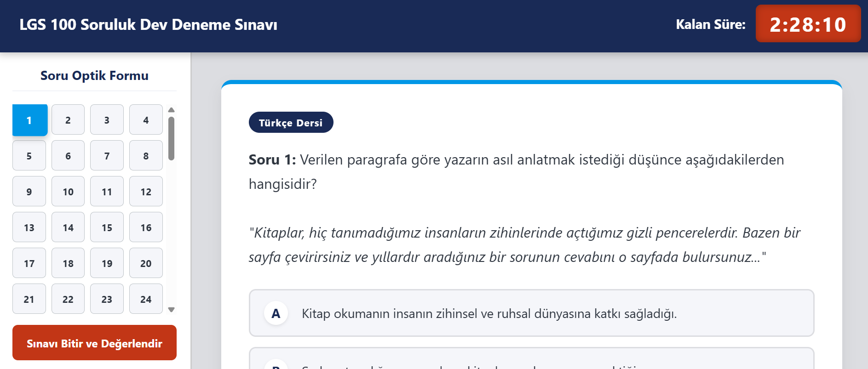Select question 15 box
This screenshot has height=369, width=868.
[107, 227]
